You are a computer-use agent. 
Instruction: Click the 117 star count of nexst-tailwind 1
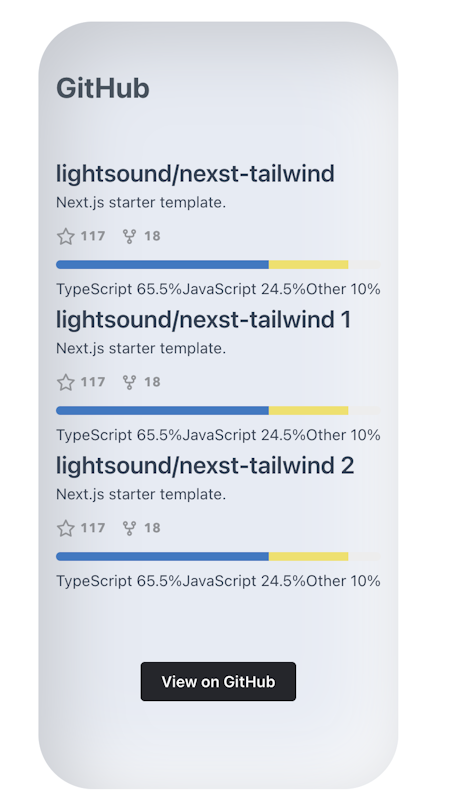pos(93,382)
